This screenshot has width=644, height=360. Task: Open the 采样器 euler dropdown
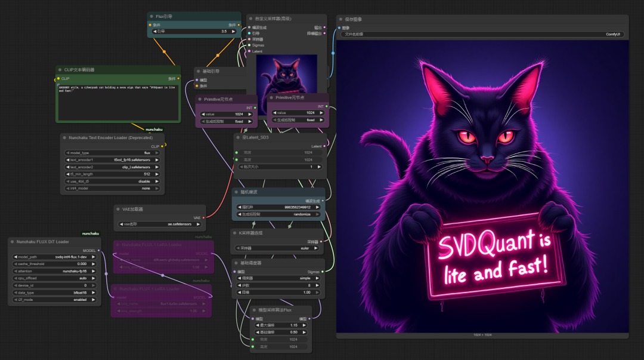[278, 248]
